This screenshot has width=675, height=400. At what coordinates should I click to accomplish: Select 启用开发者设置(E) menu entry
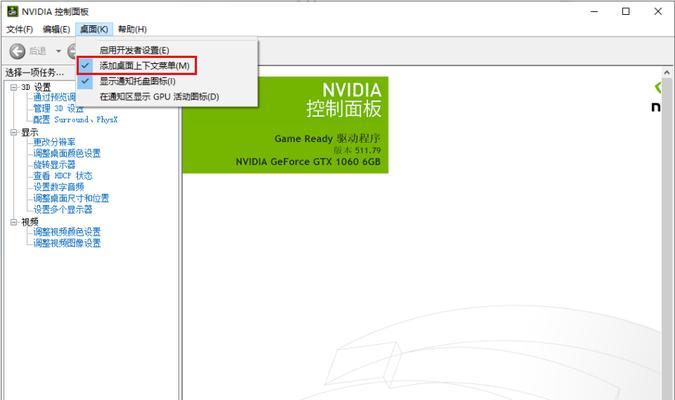(167, 50)
